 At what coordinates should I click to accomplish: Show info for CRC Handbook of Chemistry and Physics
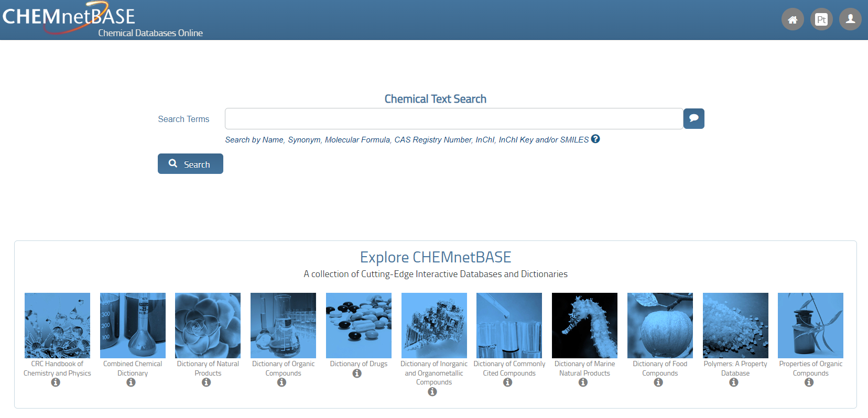(x=56, y=382)
